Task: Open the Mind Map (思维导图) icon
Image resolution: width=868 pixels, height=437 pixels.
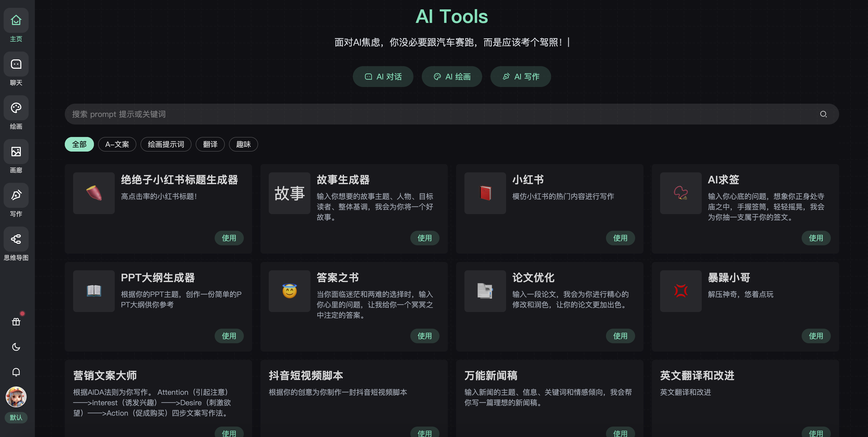Action: click(x=16, y=239)
